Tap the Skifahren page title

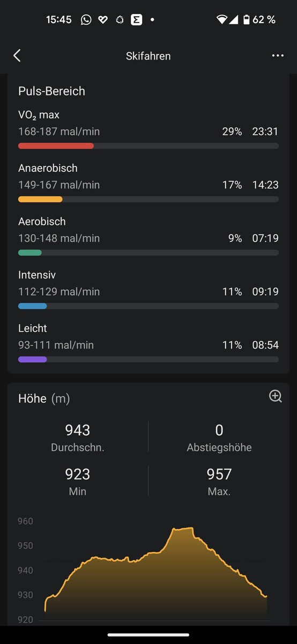pos(148,56)
